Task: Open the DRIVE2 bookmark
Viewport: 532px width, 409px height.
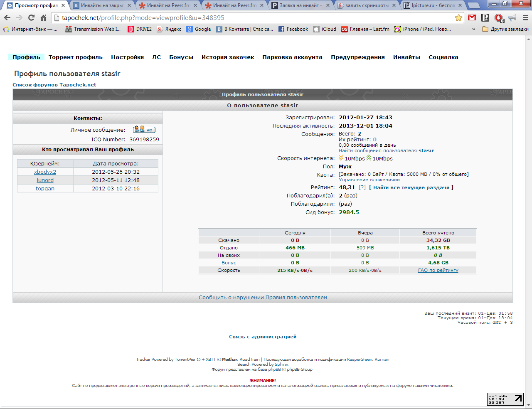Action: pos(140,29)
